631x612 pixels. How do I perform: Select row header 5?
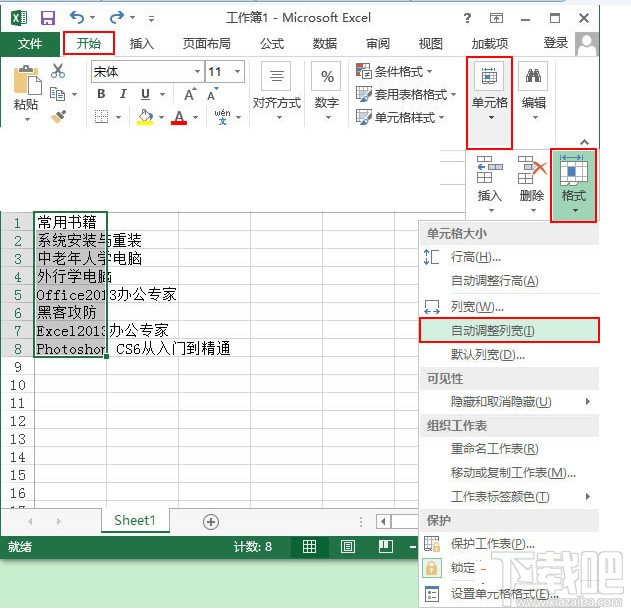click(x=17, y=295)
